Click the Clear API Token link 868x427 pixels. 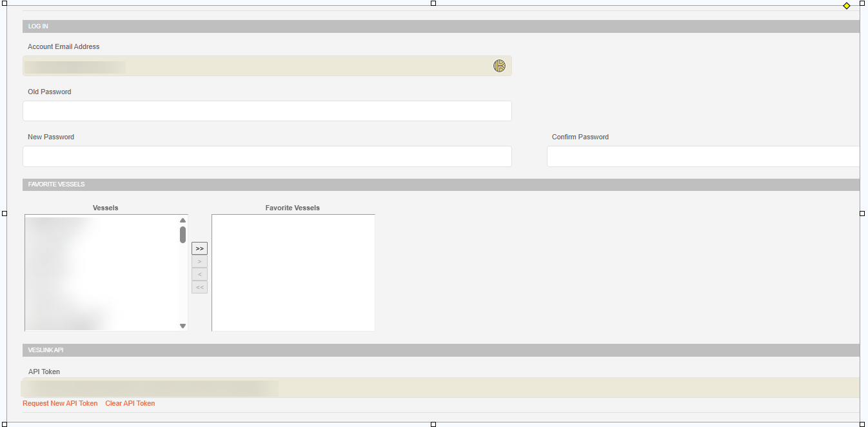click(130, 404)
